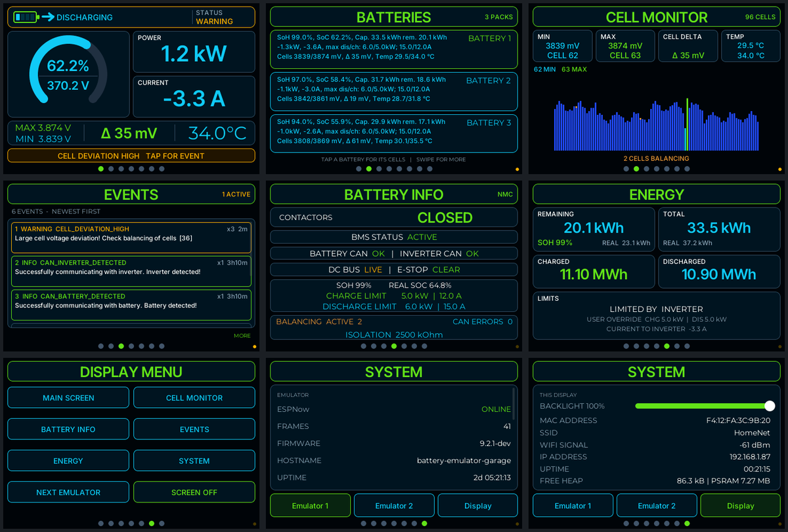Click MORE in the Events list

coord(242,336)
